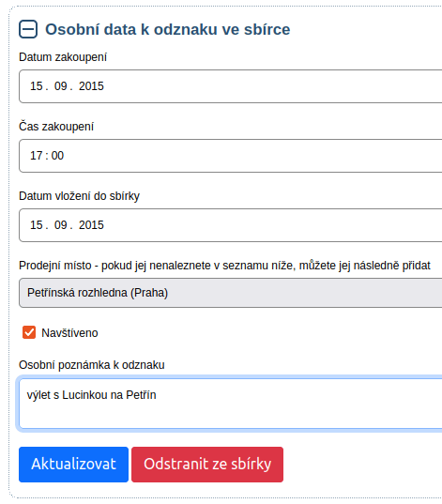The width and height of the screenshot is (442, 504).
Task: Click the Datum zakoupení label
Action: pyautogui.click(x=63, y=57)
